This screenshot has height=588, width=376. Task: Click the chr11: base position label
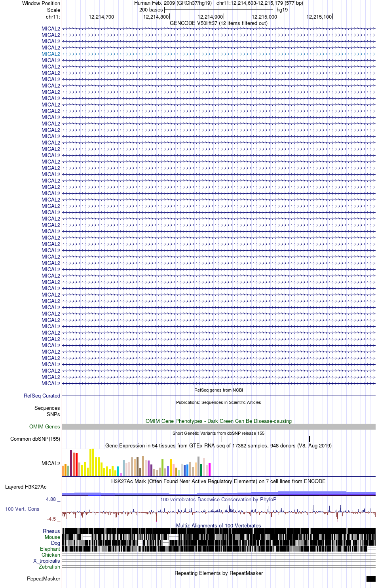(53, 17)
